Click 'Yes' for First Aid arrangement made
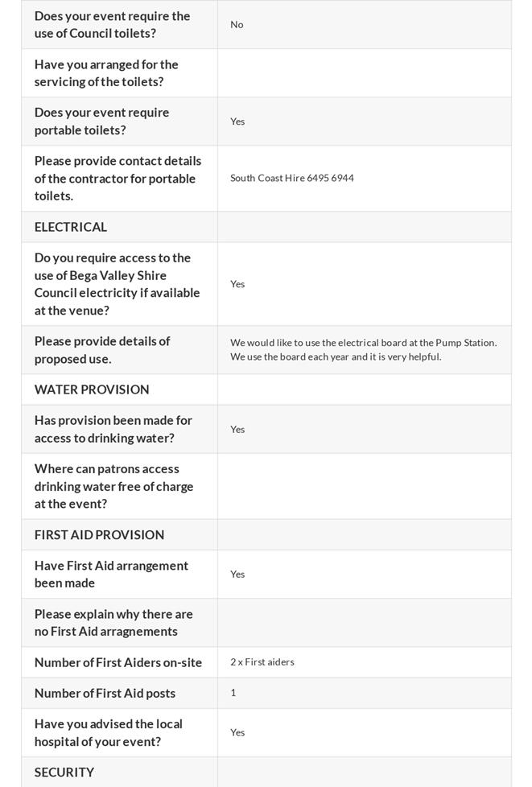This screenshot has height=787, width=532. pos(237,574)
